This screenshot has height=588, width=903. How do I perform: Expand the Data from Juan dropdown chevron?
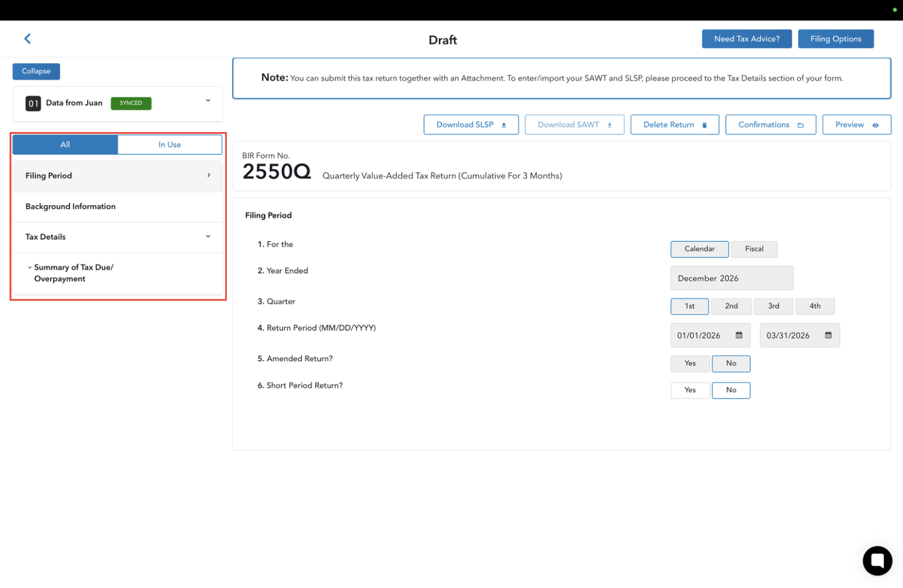208,101
